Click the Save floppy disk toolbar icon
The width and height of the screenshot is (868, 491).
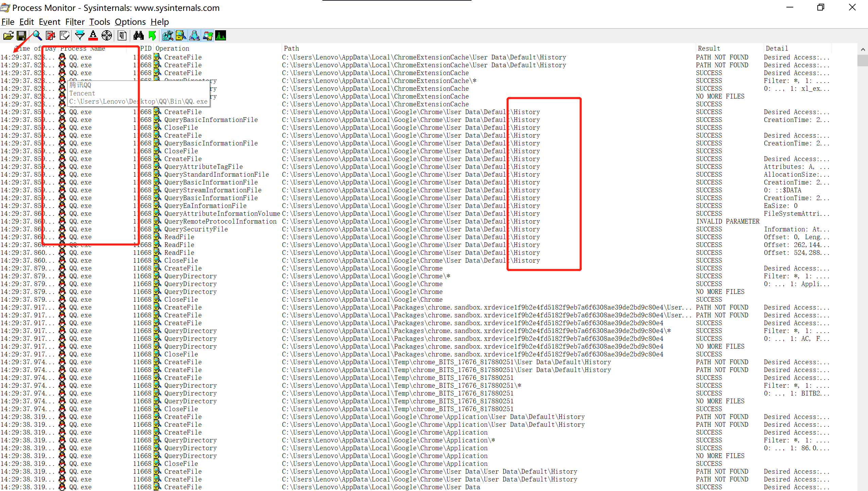21,35
